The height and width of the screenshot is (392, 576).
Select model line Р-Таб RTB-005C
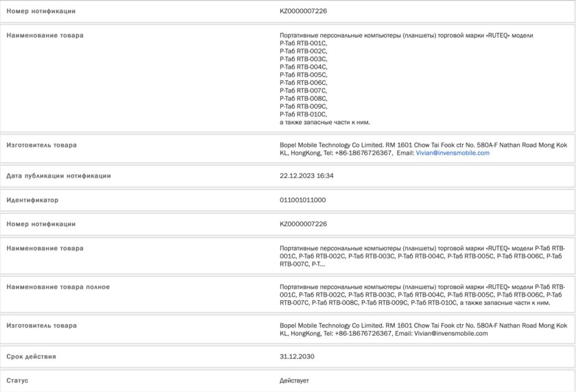303,75
